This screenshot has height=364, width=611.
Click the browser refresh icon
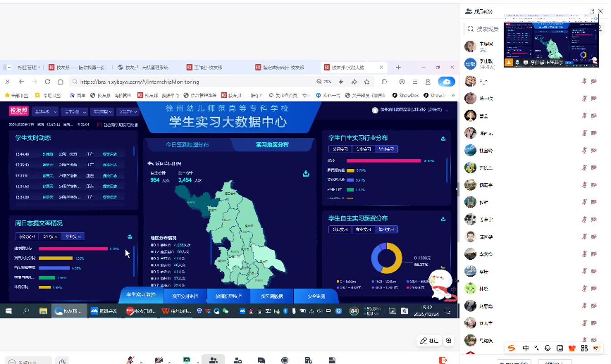[x=47, y=81]
